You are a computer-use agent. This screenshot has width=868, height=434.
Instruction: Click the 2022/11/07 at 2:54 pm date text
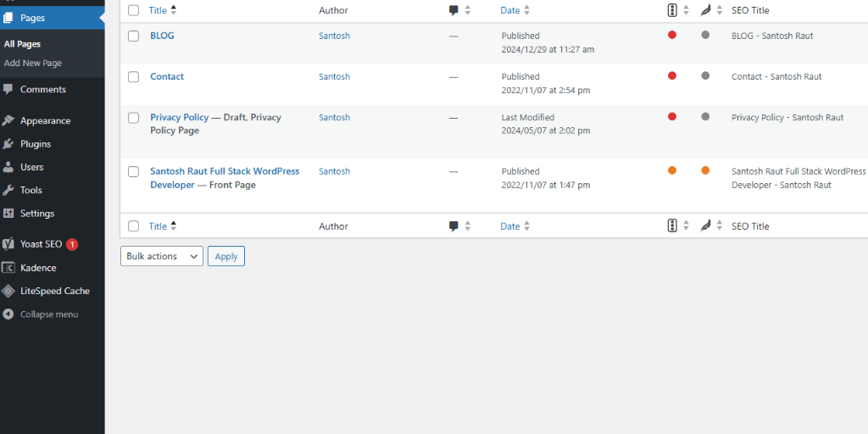[546, 90]
